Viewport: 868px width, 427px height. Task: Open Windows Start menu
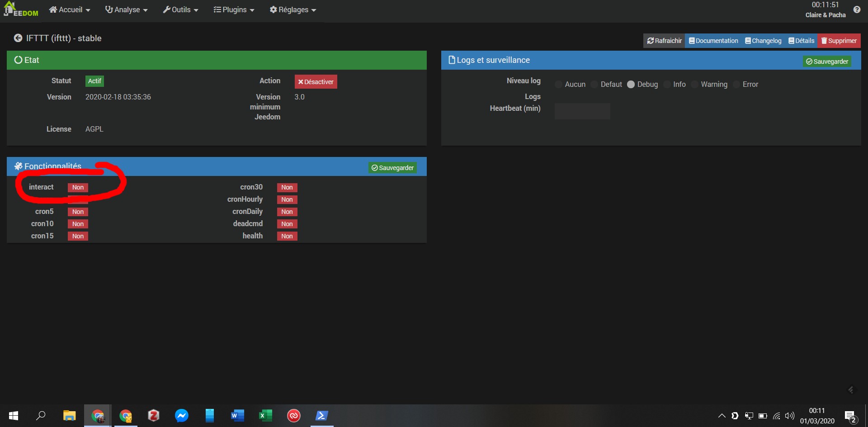point(14,416)
